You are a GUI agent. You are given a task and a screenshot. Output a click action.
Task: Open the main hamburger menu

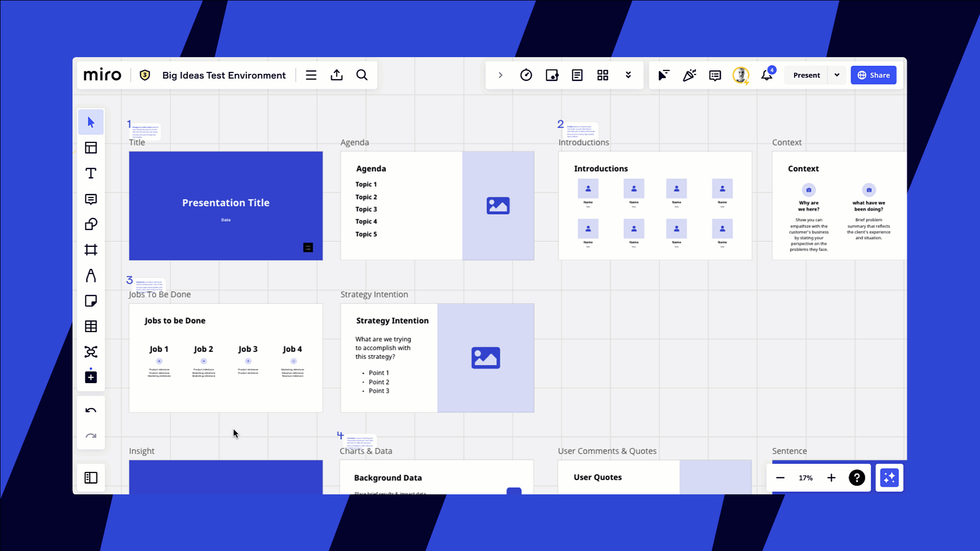(311, 76)
